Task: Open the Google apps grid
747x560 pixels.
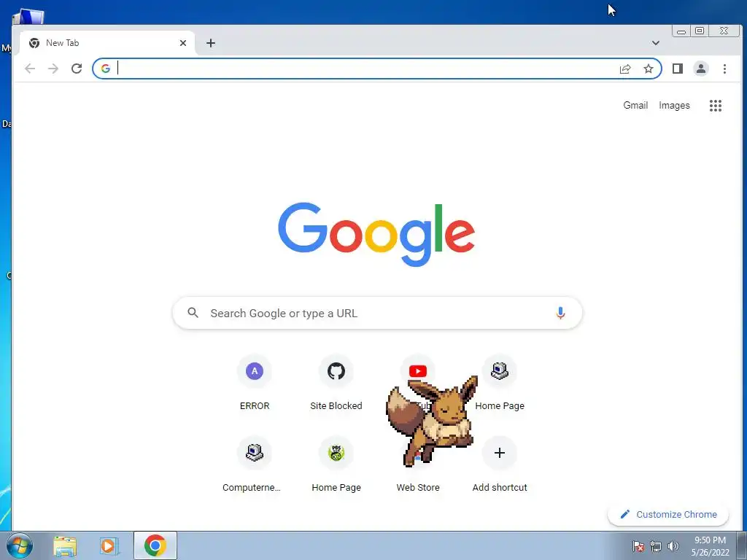Action: pos(716,105)
